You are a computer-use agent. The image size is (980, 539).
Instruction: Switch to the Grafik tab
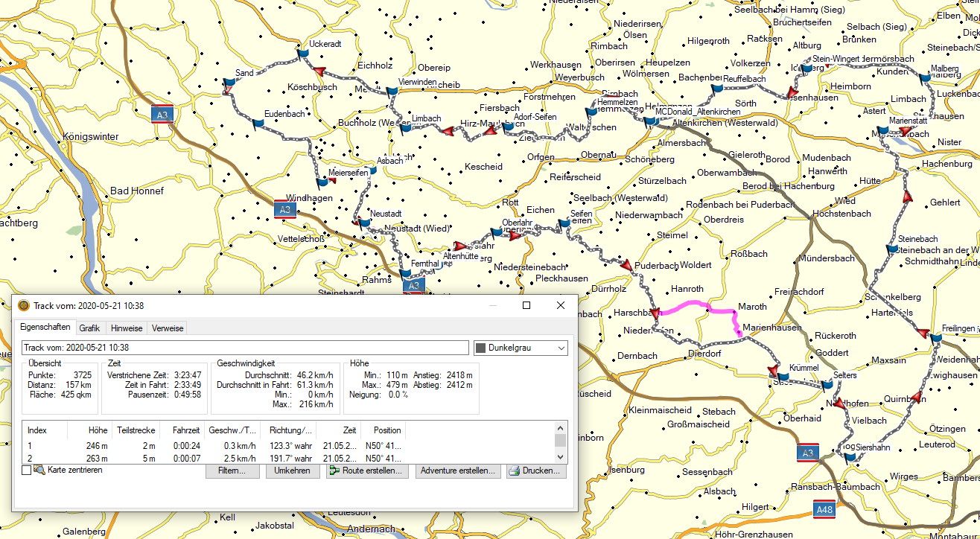(x=89, y=328)
